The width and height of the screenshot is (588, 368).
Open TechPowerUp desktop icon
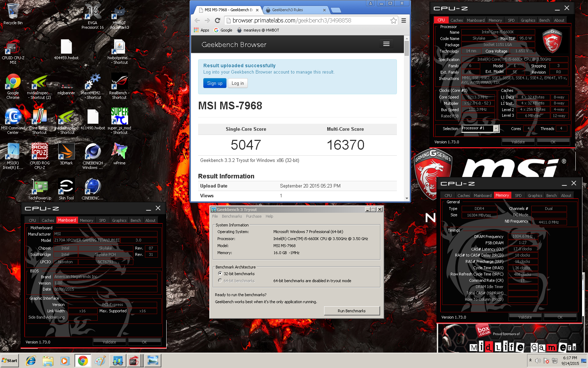coord(40,189)
